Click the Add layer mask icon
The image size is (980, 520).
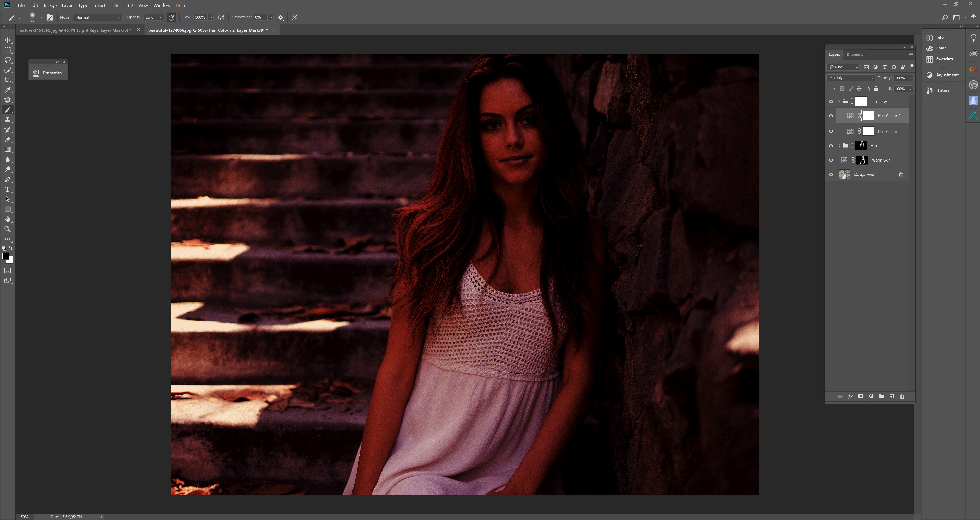coord(861,397)
